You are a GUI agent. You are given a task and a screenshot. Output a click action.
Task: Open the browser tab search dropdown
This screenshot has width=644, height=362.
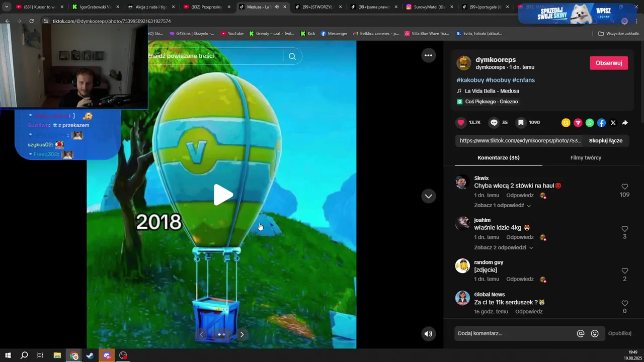pos(7,7)
